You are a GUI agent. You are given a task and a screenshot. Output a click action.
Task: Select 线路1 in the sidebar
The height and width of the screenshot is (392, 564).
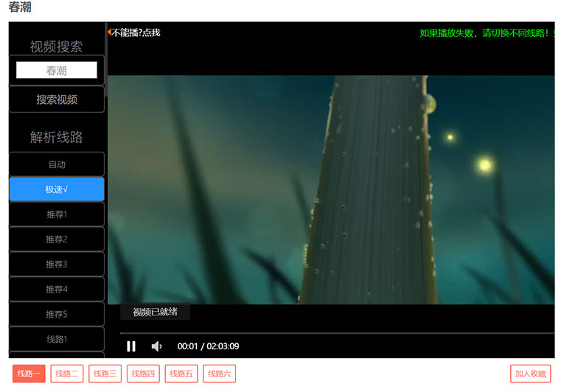[x=57, y=339]
